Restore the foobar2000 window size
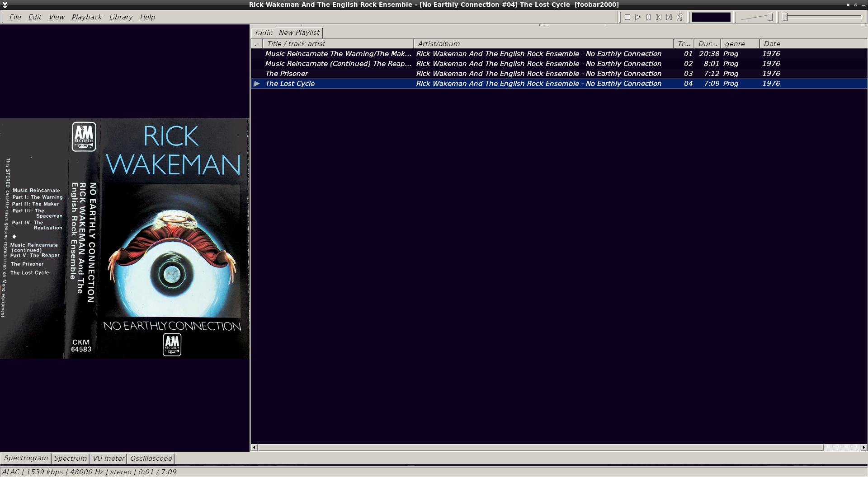868x477 pixels. [x=856, y=5]
